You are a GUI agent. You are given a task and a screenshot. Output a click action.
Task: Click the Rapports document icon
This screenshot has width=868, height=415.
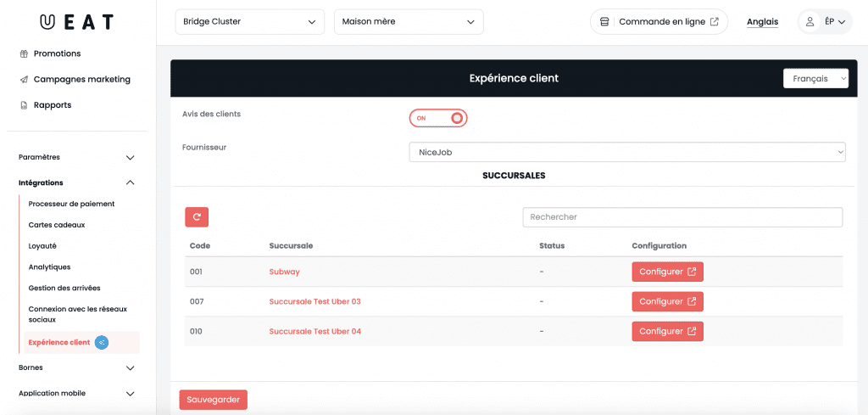(23, 104)
